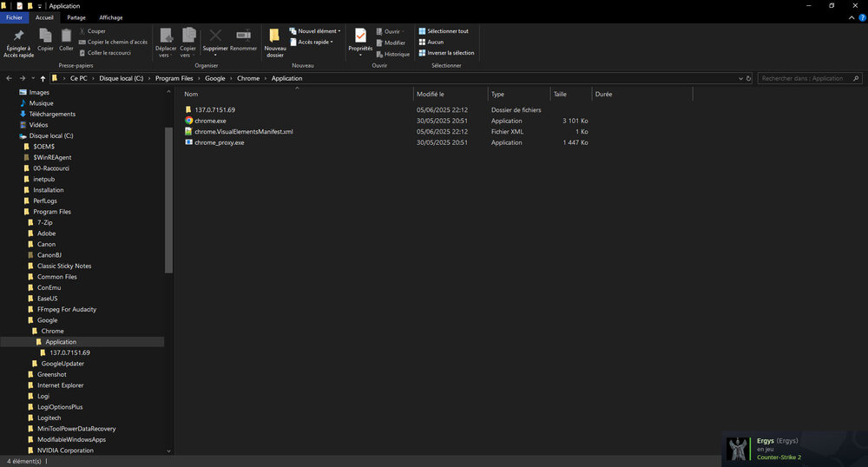Switch to the Affichage ribbon tab

pos(110,17)
